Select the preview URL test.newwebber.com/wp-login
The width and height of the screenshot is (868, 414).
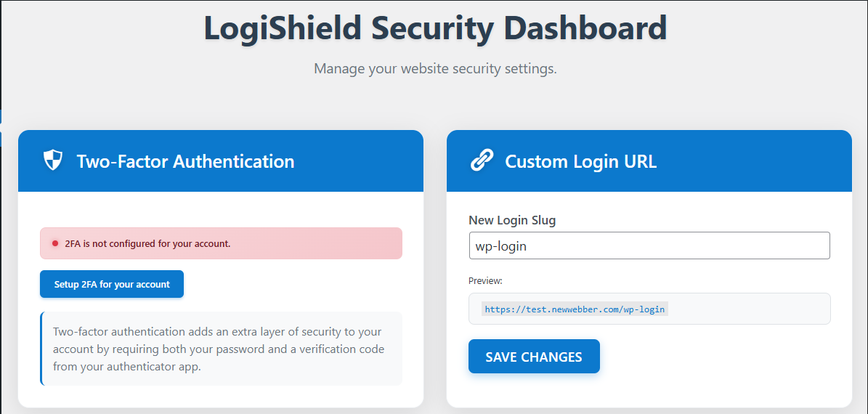(575, 309)
